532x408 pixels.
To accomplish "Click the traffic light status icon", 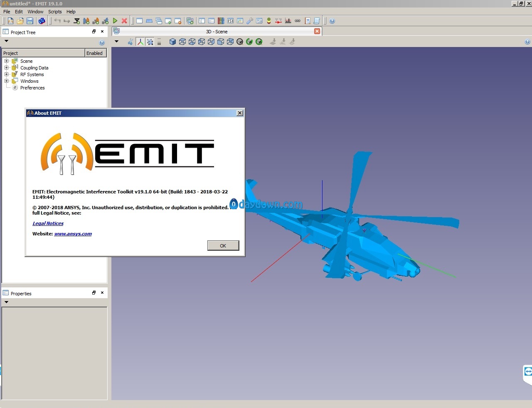I will 269,21.
